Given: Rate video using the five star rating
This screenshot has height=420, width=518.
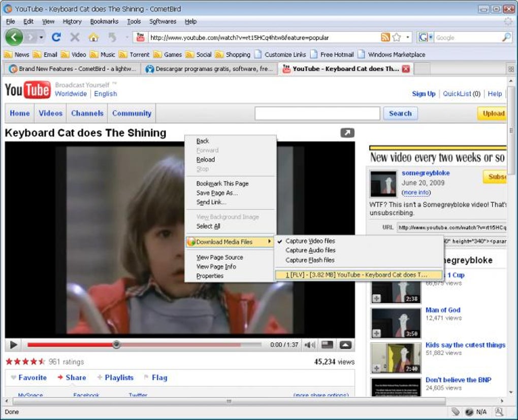Looking at the screenshot, I should pos(25,362).
